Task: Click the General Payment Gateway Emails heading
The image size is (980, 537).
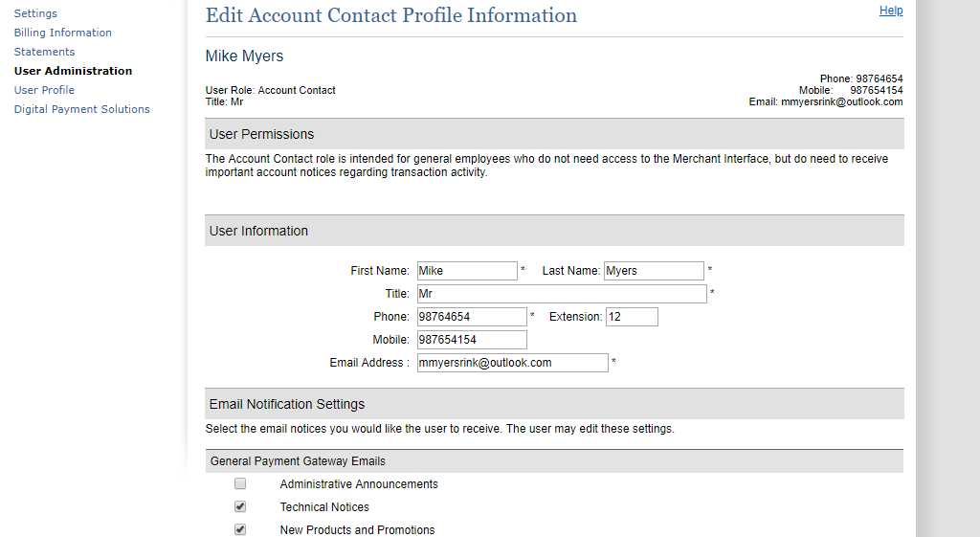Action: (298, 461)
